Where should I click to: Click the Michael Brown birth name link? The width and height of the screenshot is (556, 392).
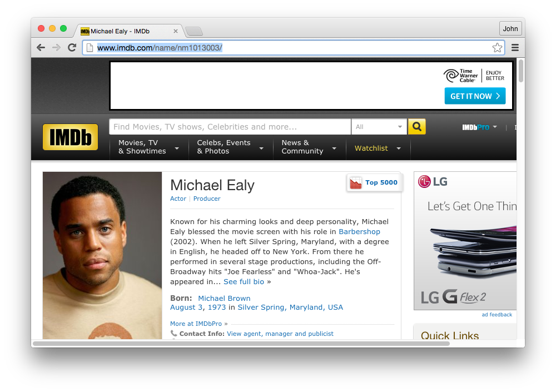[224, 299]
